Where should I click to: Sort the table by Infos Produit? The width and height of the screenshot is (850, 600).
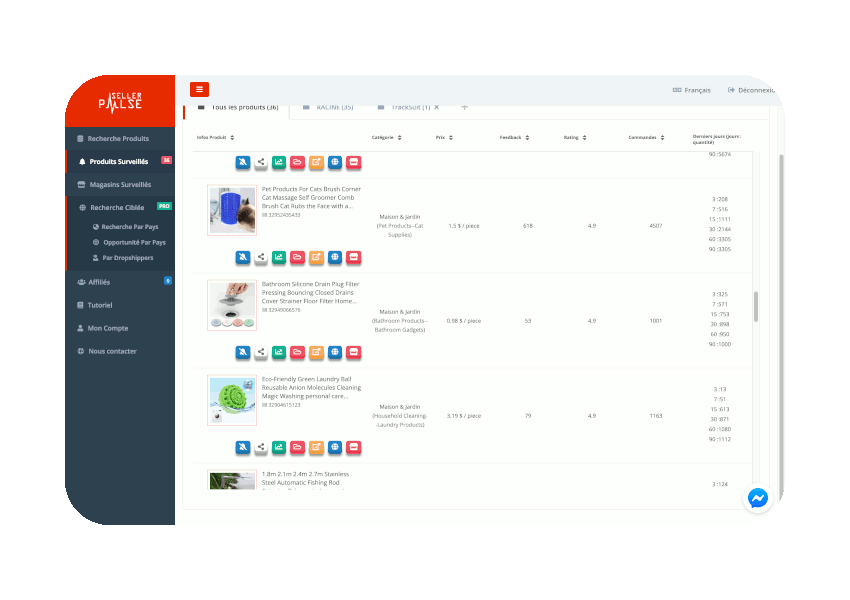click(x=215, y=138)
